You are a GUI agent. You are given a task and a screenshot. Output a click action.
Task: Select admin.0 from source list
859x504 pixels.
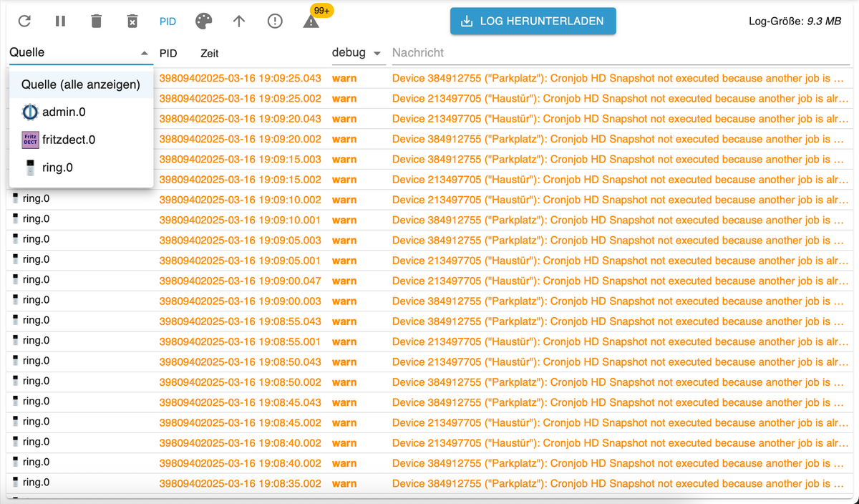click(64, 112)
